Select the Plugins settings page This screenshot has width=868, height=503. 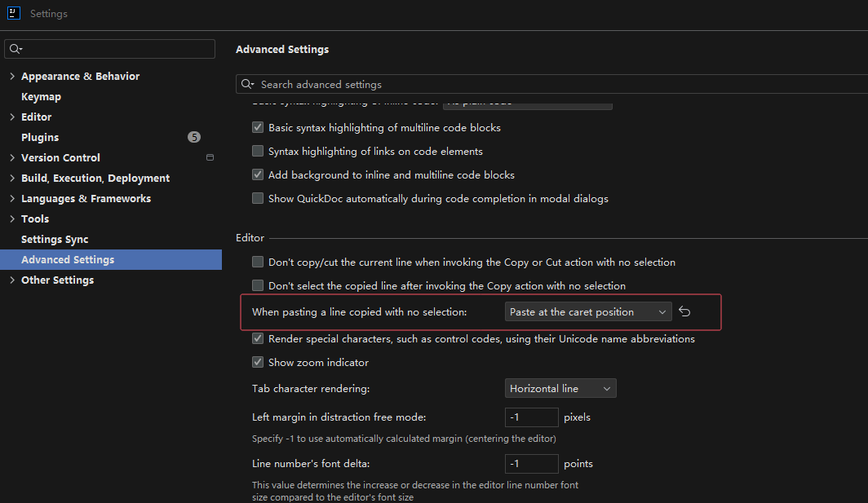pos(40,137)
